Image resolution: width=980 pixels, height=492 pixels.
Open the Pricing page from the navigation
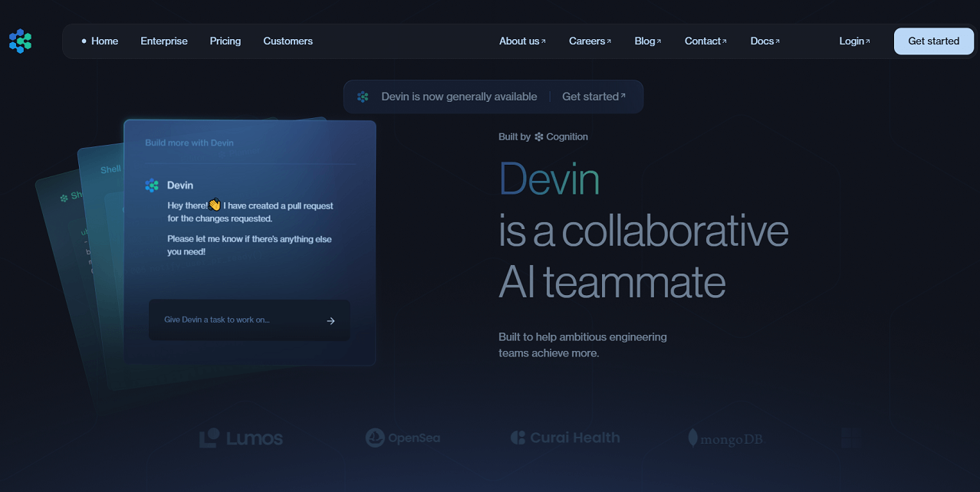click(x=225, y=41)
